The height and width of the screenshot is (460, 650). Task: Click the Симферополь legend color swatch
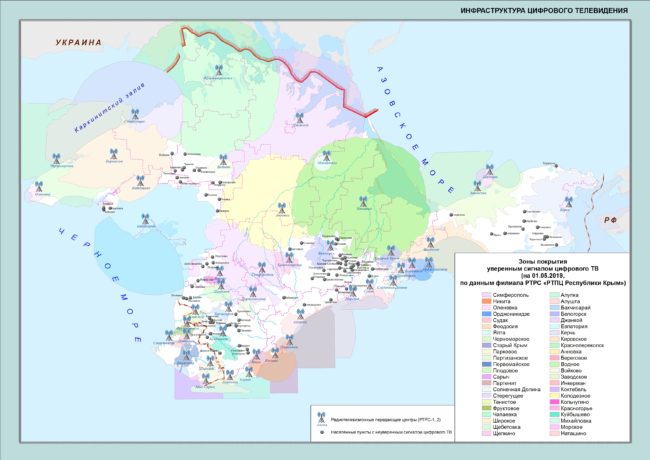click(x=486, y=295)
